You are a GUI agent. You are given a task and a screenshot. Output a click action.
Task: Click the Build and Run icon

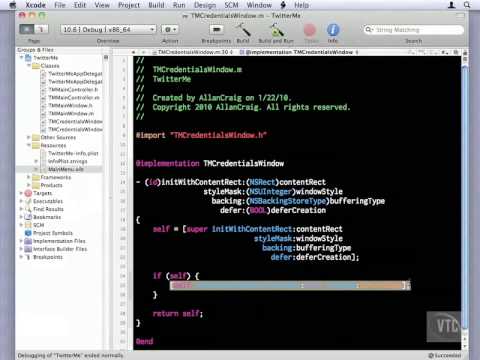click(276, 30)
